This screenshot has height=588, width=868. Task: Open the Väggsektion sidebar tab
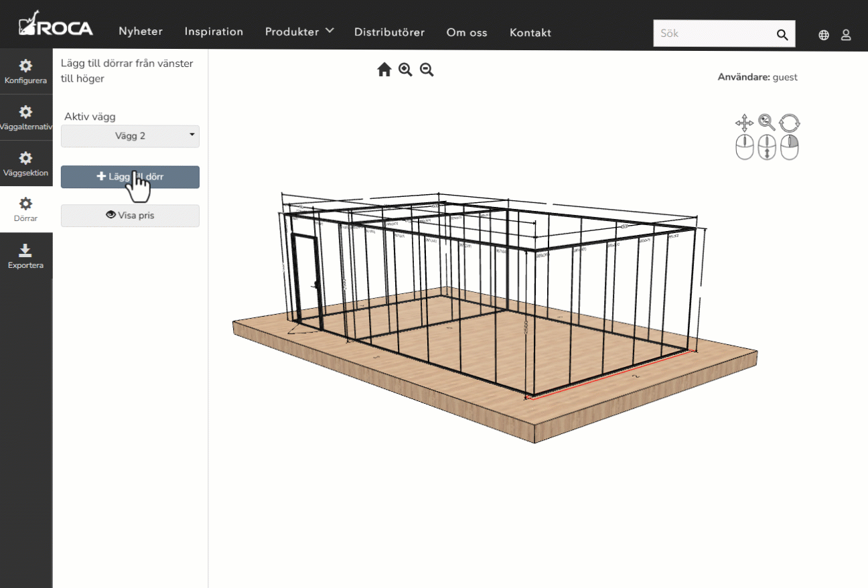[25, 164]
